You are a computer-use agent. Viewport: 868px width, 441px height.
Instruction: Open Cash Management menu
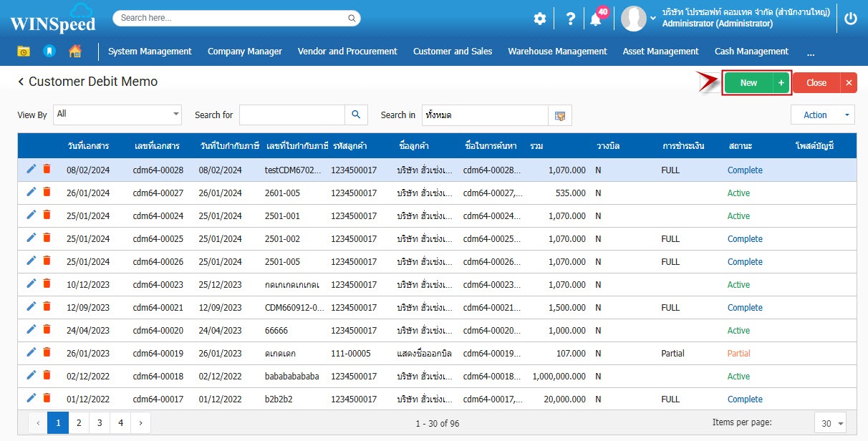pyautogui.click(x=751, y=52)
